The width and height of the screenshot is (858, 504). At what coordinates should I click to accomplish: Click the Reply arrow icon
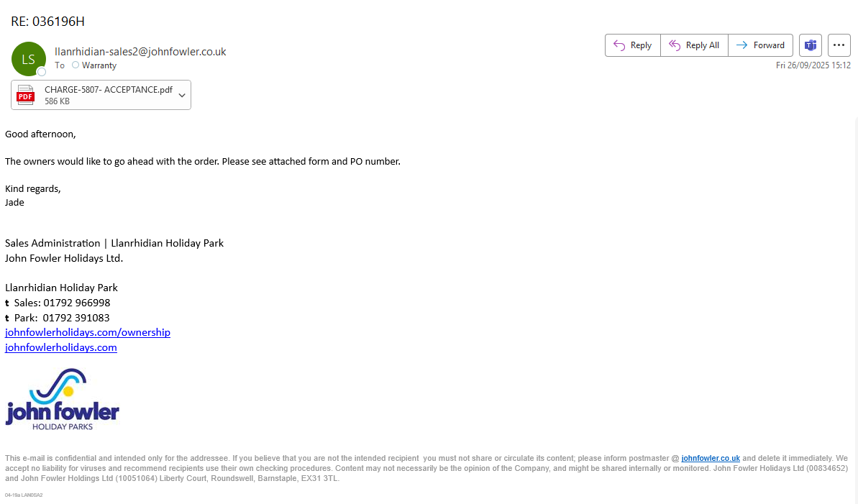(619, 45)
